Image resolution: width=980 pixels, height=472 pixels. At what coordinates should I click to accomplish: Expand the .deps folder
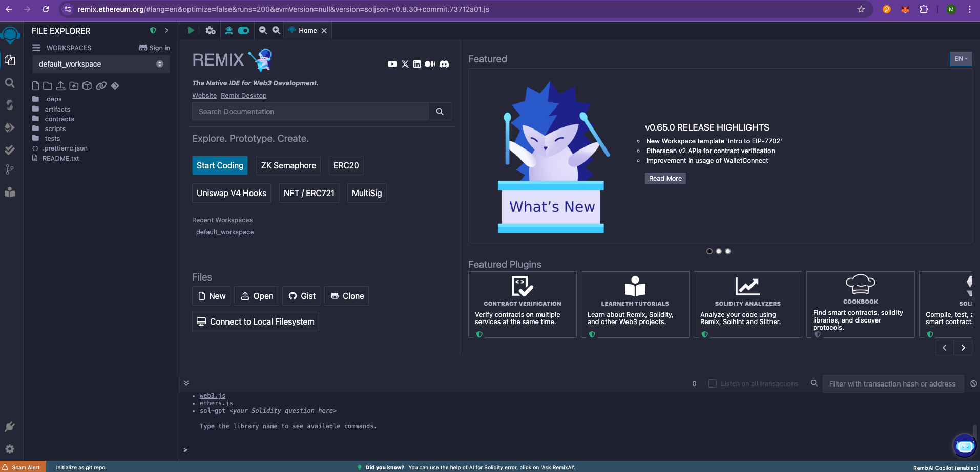(53, 99)
